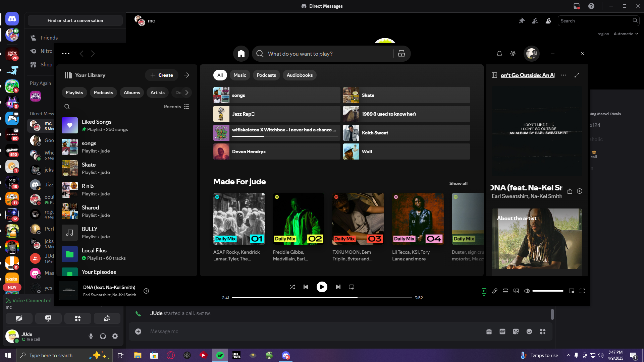Open Spotify notifications bell
Viewport: 644px width, 362px height.
click(x=499, y=54)
